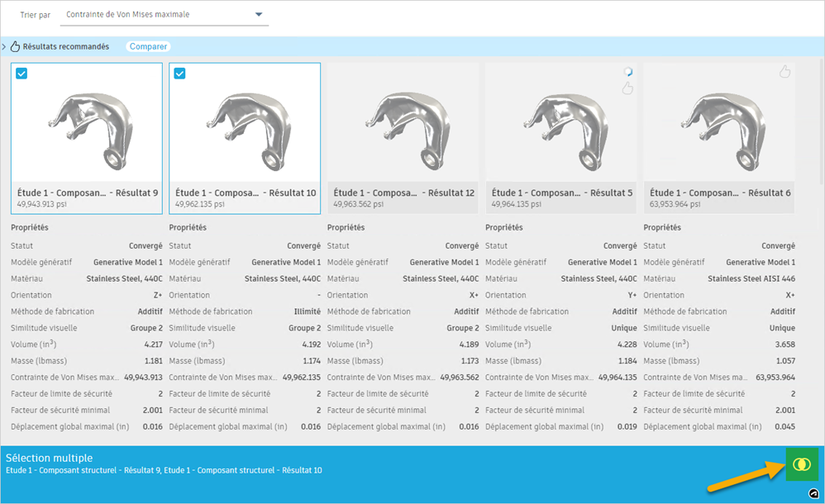825x504 pixels.
Task: Click the small round icon below the compare button
Action: [813, 493]
